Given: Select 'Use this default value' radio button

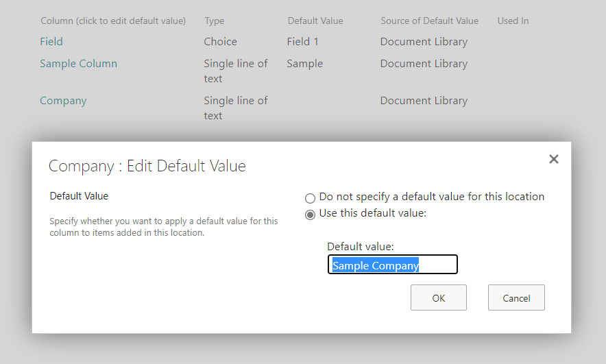Looking at the screenshot, I should (x=310, y=215).
